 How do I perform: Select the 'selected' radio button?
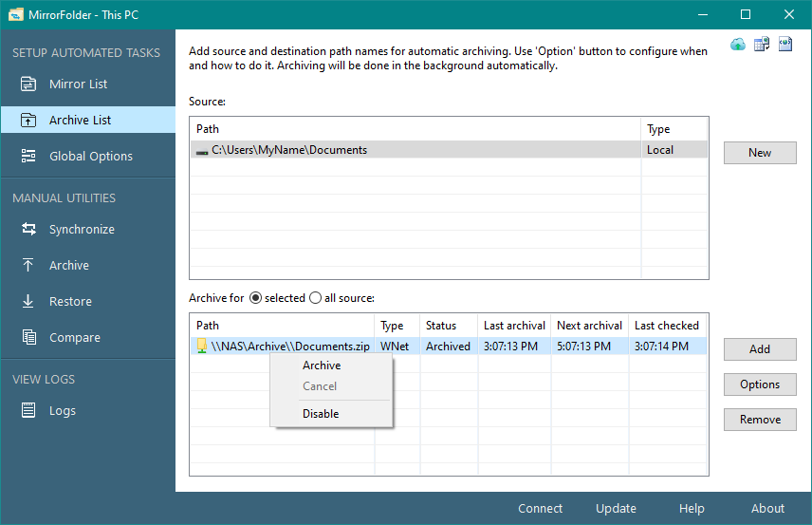coord(255,298)
